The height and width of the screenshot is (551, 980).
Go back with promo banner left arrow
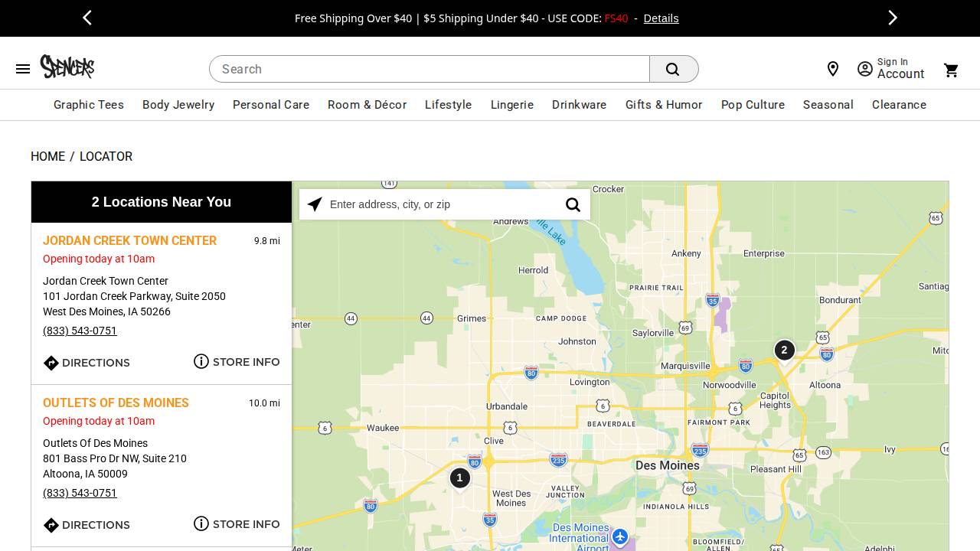pos(87,18)
